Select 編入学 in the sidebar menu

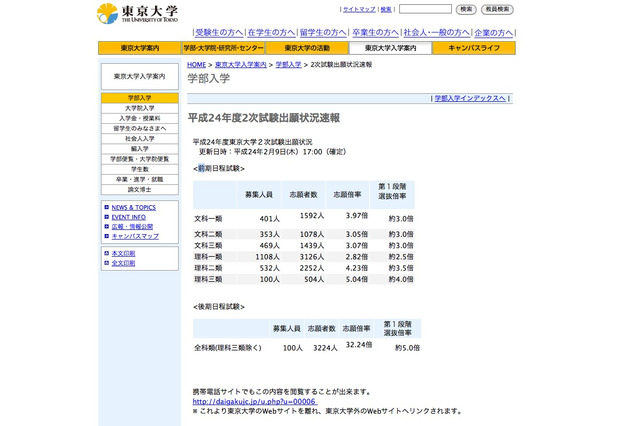click(140, 149)
